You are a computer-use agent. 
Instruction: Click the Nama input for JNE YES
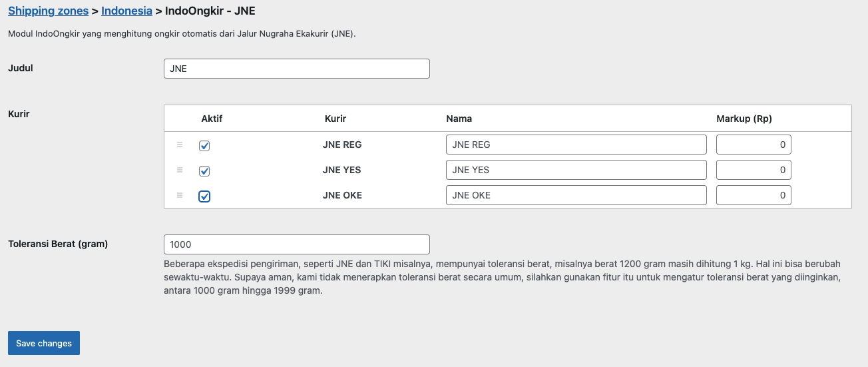[576, 170]
